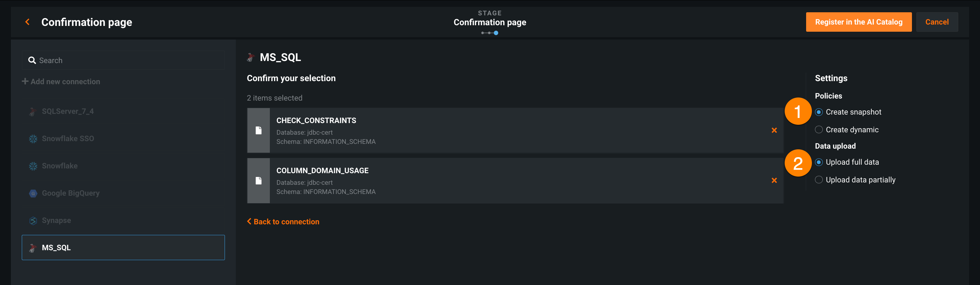The image size is (980, 285).
Task: Select the Create dynamic policy
Action: click(819, 130)
